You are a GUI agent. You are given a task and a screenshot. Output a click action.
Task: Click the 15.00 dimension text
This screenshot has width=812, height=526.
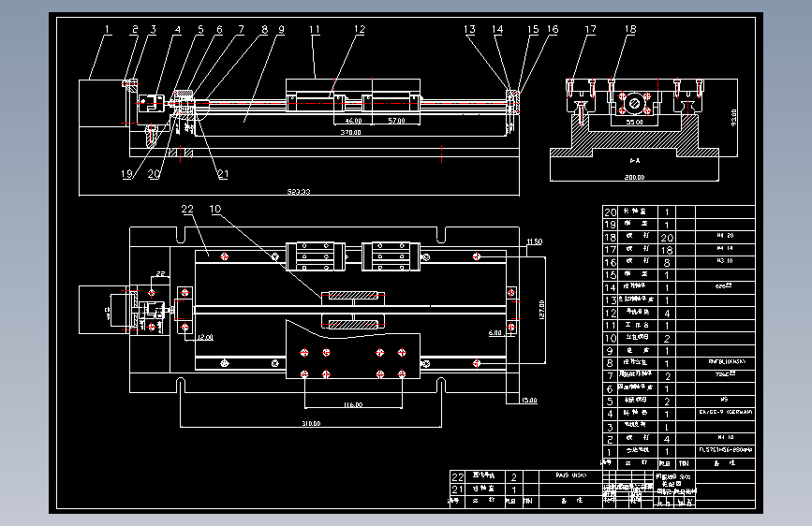point(529,401)
